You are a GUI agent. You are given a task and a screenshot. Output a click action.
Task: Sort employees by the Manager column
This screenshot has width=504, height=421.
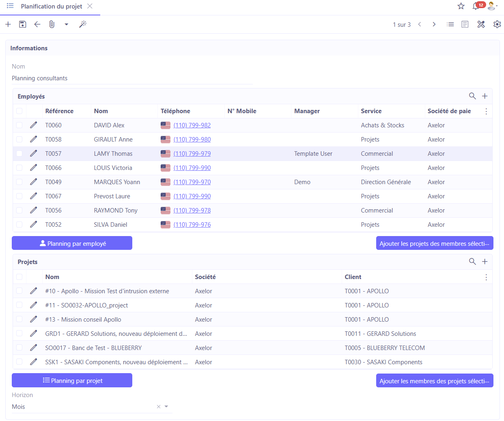click(x=307, y=111)
